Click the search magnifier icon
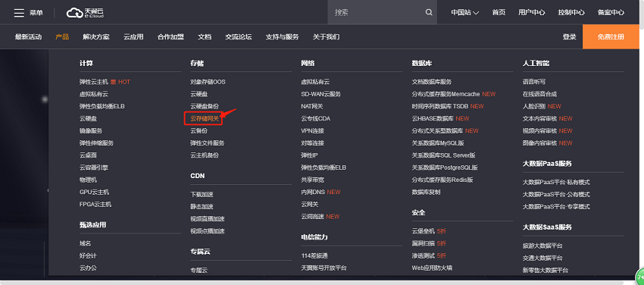 click(429, 12)
